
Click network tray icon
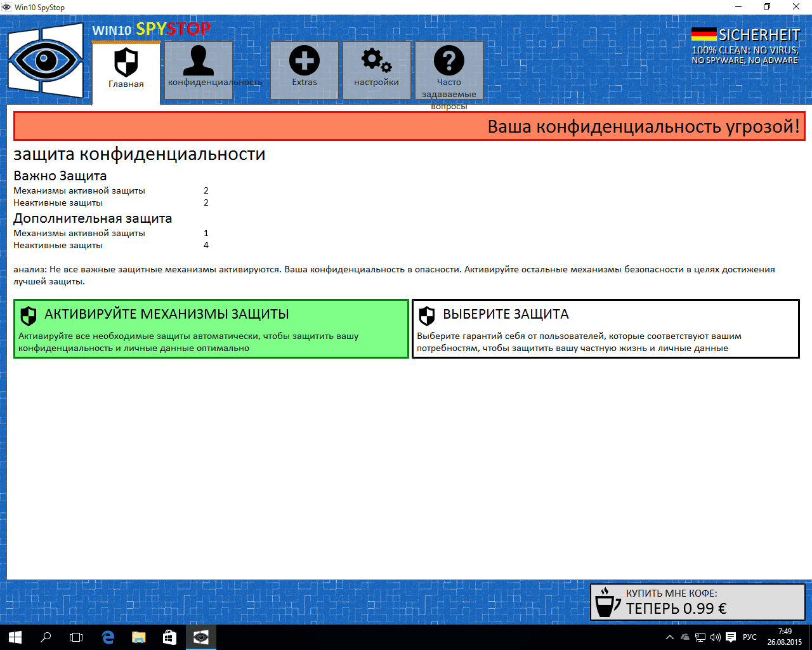coord(700,637)
